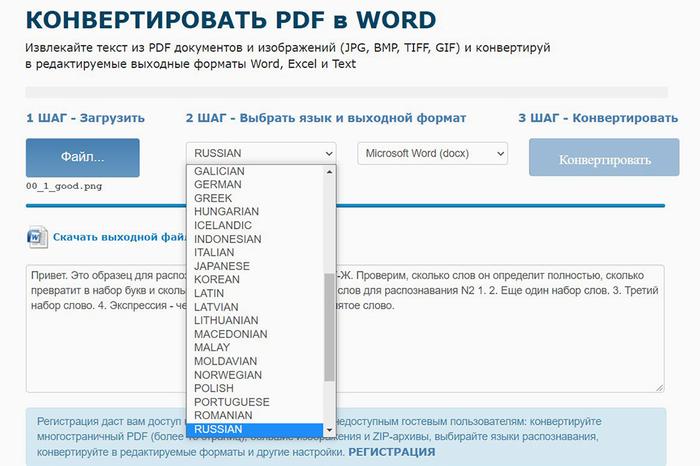700x466 pixels.
Task: Select POLISH from the language options
Action: [214, 388]
